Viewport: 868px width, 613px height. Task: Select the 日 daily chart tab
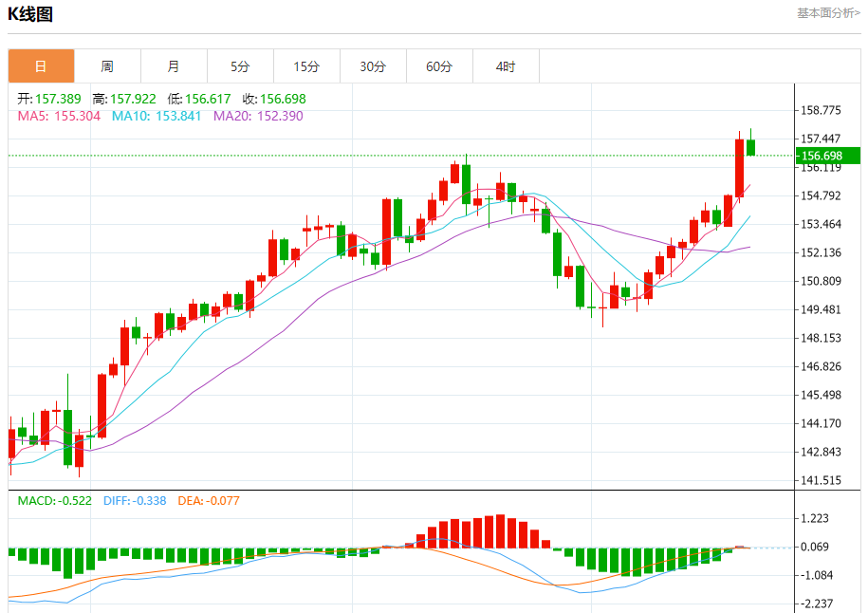(x=41, y=66)
